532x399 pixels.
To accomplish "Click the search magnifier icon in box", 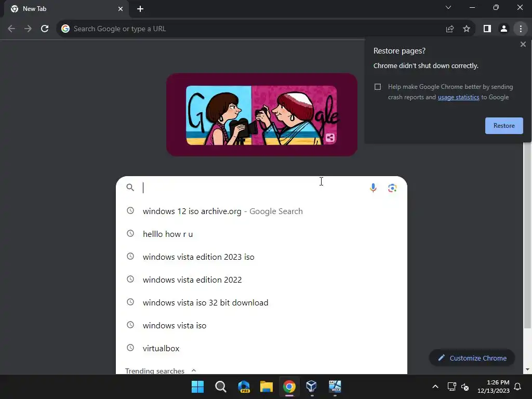I will pos(130,187).
